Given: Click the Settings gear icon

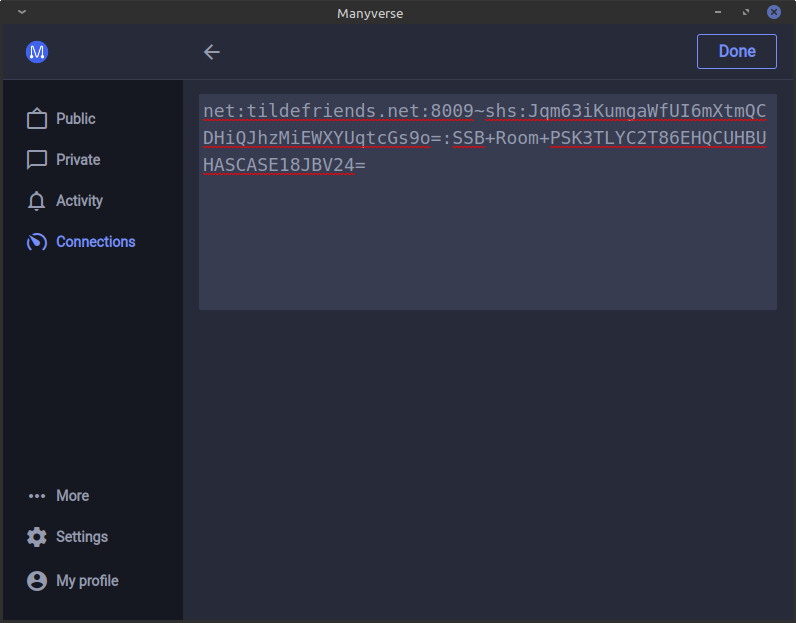Looking at the screenshot, I should click(x=37, y=537).
